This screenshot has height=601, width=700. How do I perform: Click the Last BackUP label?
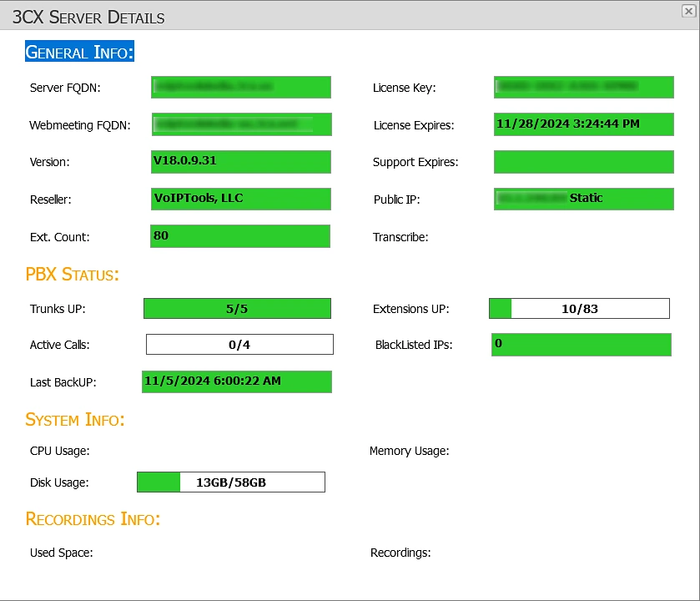click(63, 382)
